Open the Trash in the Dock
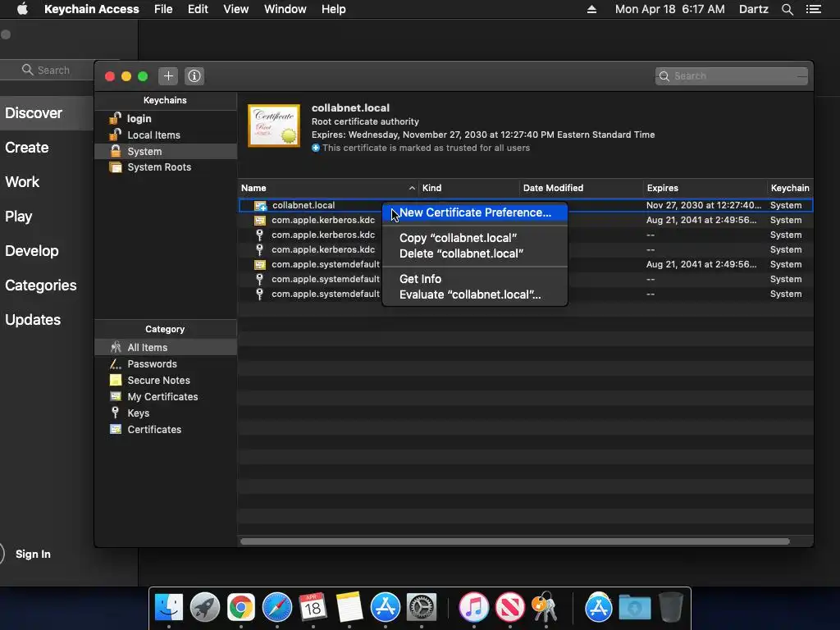Screen dimensions: 840x630 (671, 608)
